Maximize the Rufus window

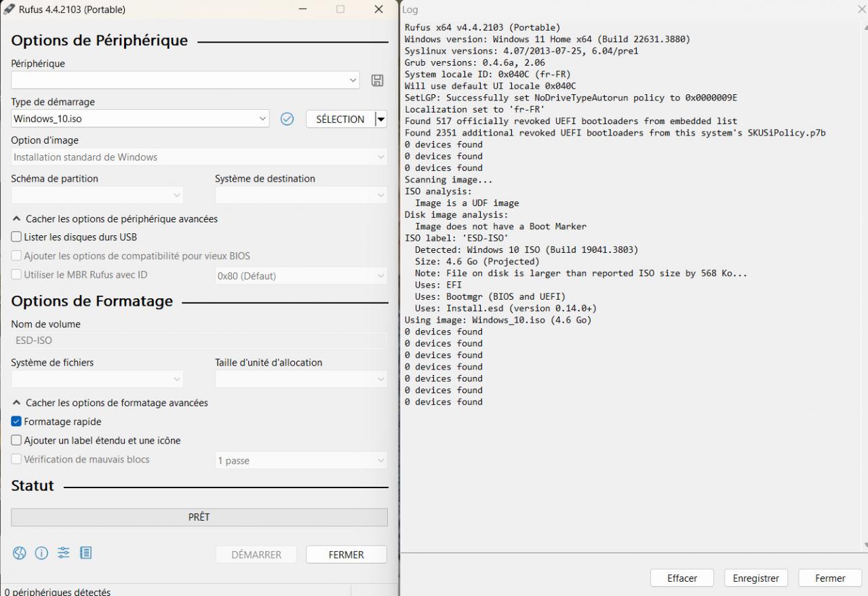(340, 9)
